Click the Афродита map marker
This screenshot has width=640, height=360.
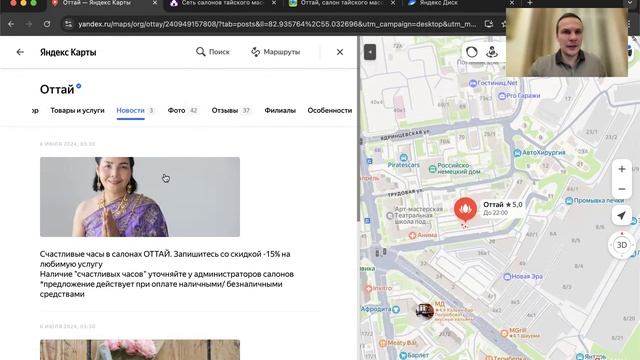pos(380,309)
